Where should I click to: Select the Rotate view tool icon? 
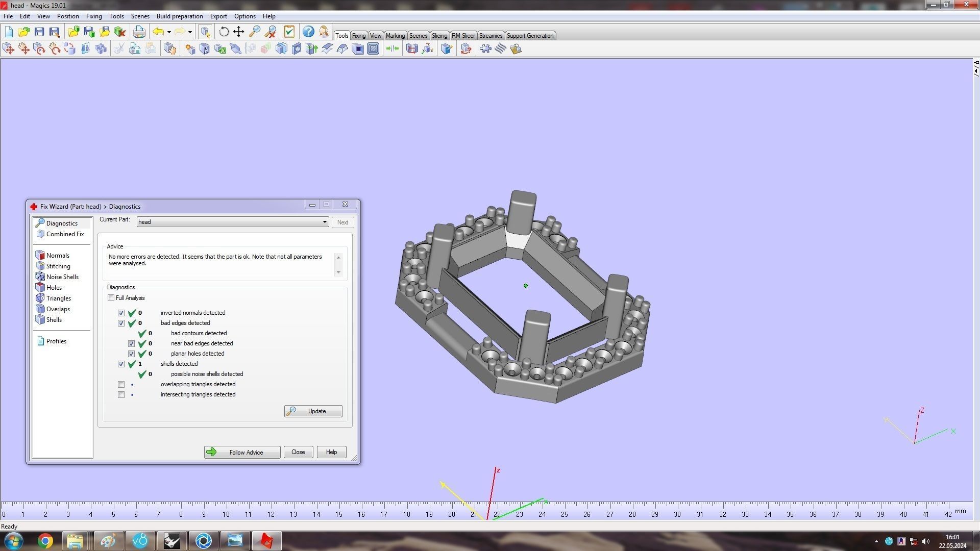coord(224,32)
